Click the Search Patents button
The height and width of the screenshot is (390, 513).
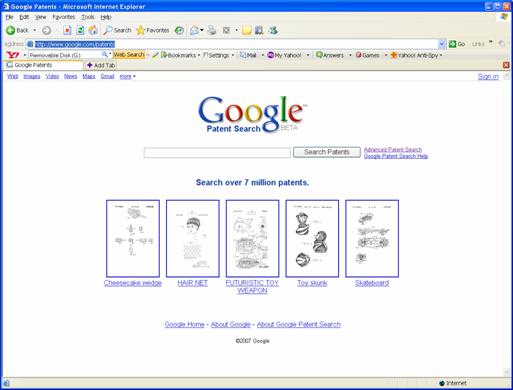[x=327, y=152]
